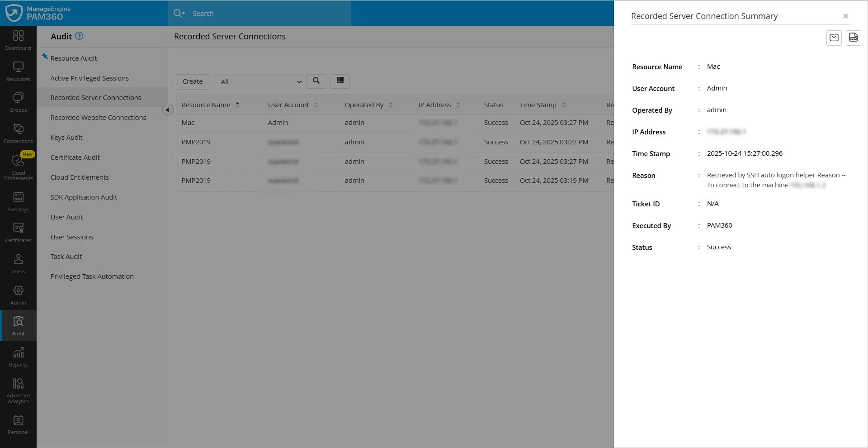Viewport: 868px width, 448px height.
Task: Export summary using the PDF icon
Action: tap(853, 38)
